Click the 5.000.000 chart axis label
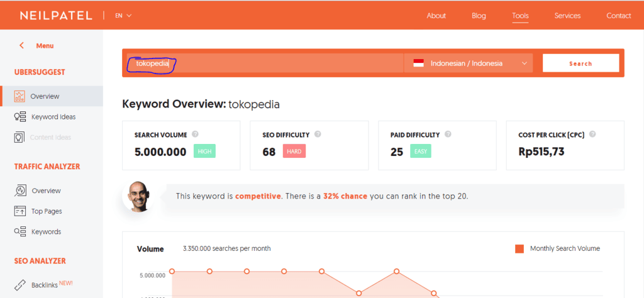The width and height of the screenshot is (644, 298). coord(152,275)
